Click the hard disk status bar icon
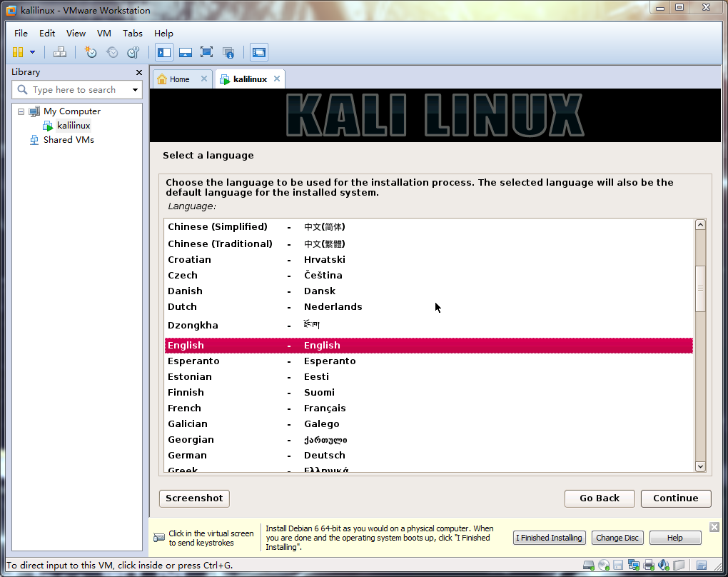728x577 pixels. 589,566
